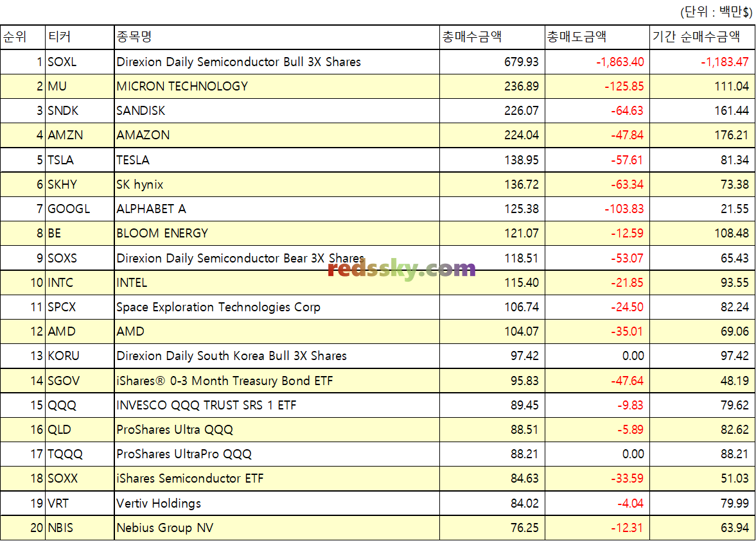Select the buy amount 224.04
The image size is (756, 541).
pos(521,135)
